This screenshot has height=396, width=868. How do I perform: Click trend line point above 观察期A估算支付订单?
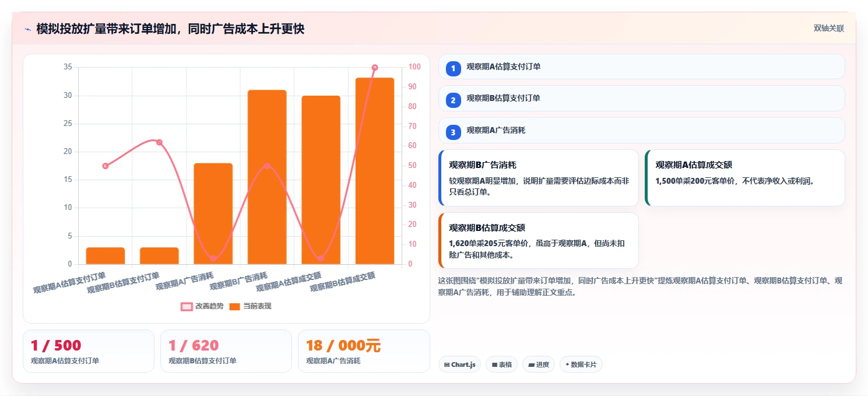coord(106,166)
